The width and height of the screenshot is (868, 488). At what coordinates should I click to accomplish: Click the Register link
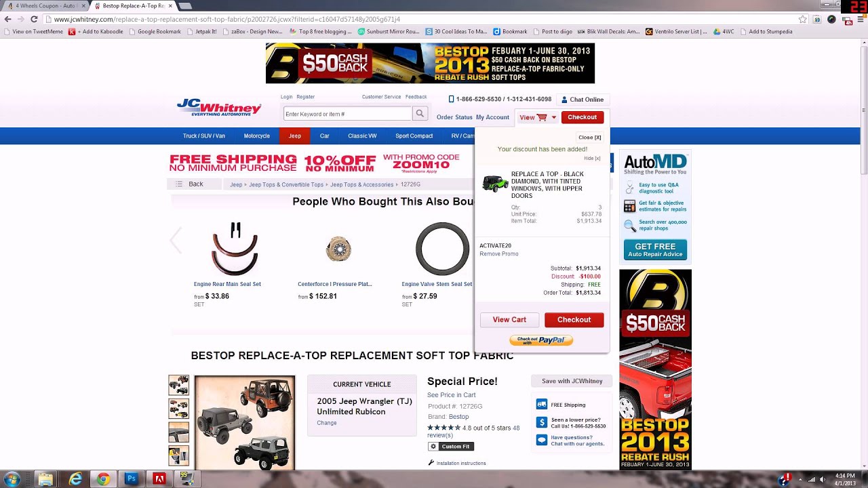pyautogui.click(x=306, y=97)
